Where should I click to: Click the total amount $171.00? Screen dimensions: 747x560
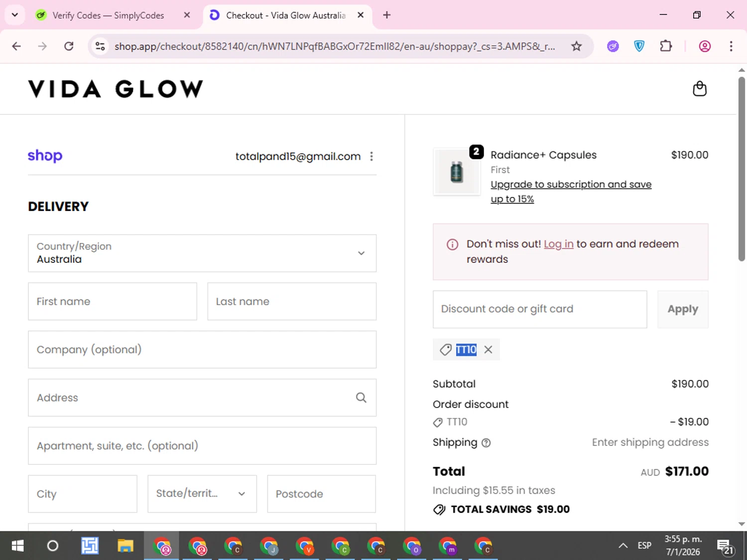687,471
